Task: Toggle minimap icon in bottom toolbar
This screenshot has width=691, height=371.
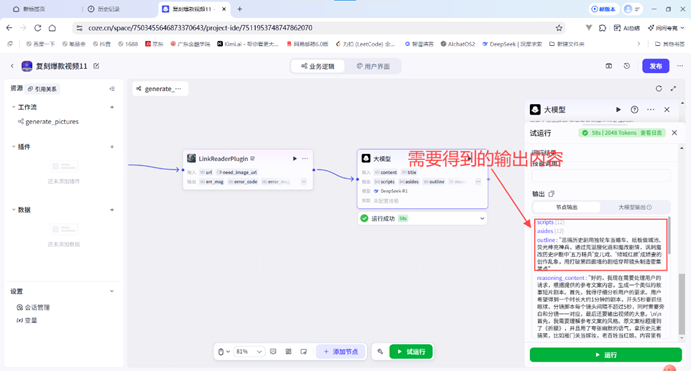Action: [x=304, y=352]
